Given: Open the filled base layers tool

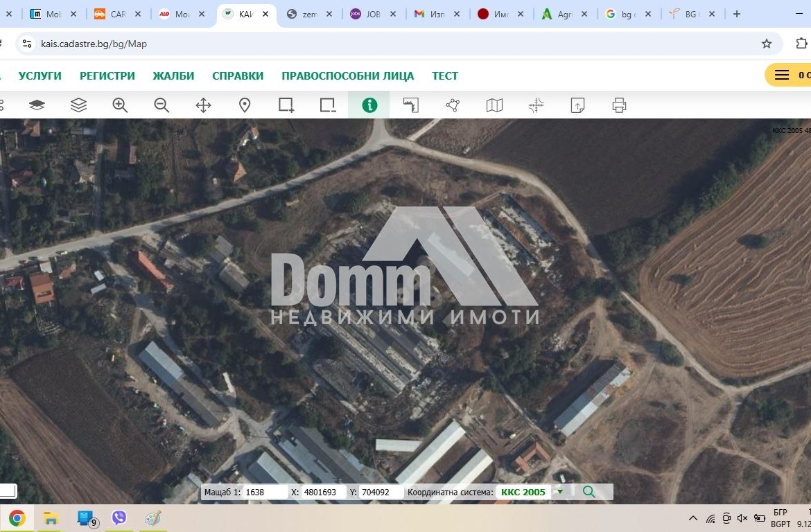Looking at the screenshot, I should [37, 105].
